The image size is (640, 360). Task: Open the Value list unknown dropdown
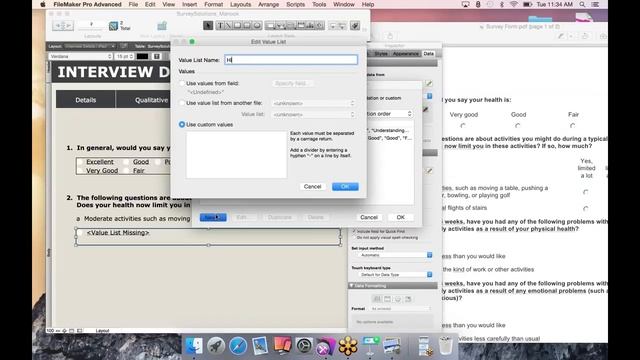click(314, 115)
